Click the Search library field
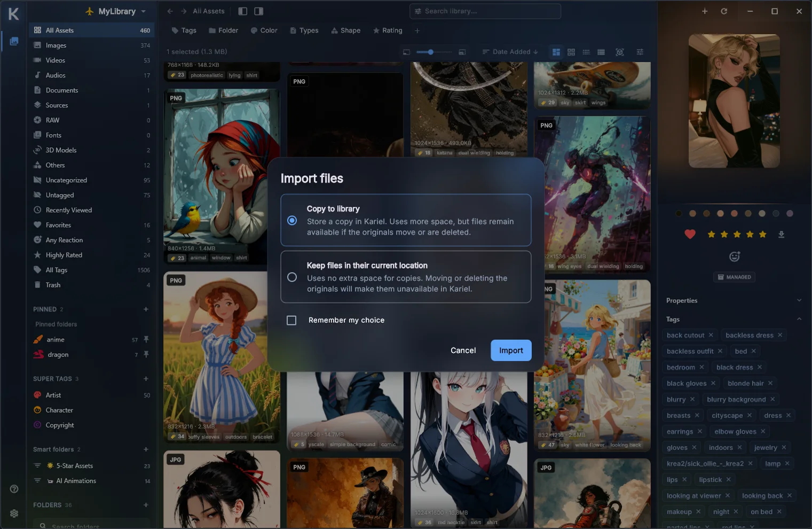This screenshot has width=812, height=529. [x=485, y=11]
